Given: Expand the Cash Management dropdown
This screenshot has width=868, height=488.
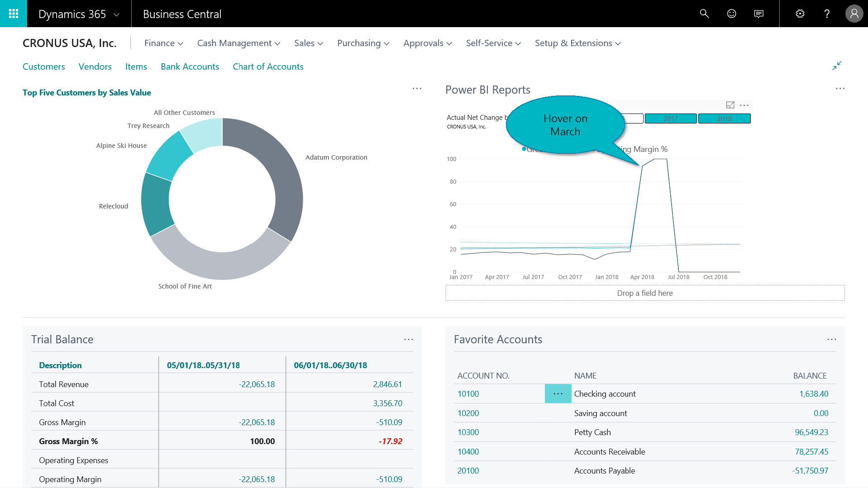Looking at the screenshot, I should coord(238,43).
